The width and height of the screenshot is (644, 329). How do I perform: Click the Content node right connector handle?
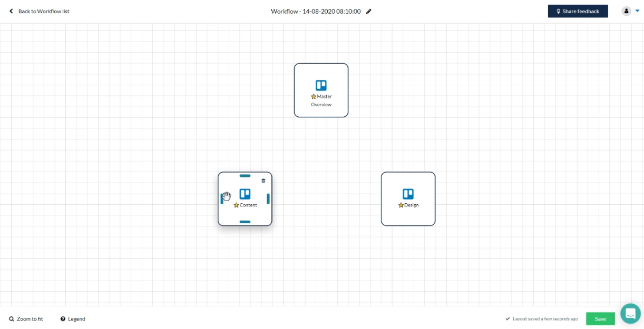click(x=268, y=199)
